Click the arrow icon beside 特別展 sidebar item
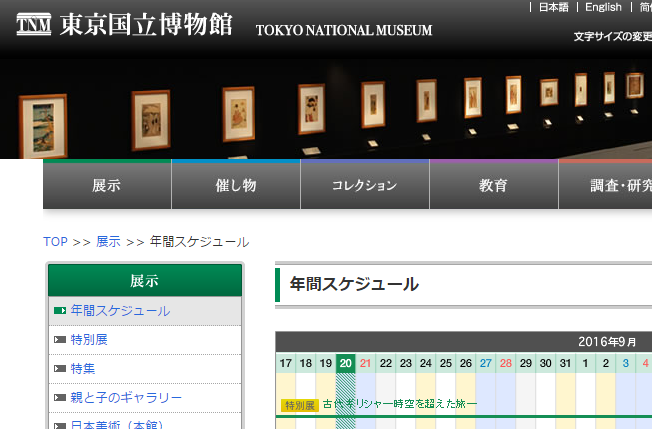Image resolution: width=652 pixels, height=429 pixels. (60, 340)
